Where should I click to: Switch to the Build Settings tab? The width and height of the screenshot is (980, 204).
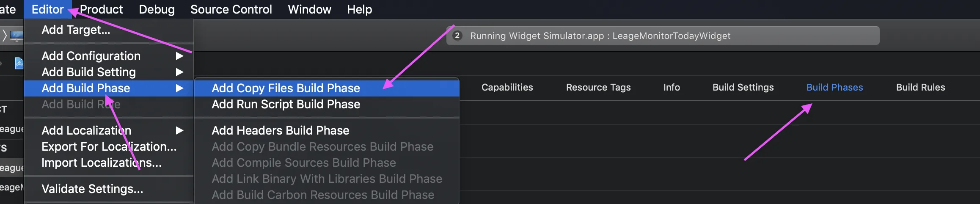point(743,87)
